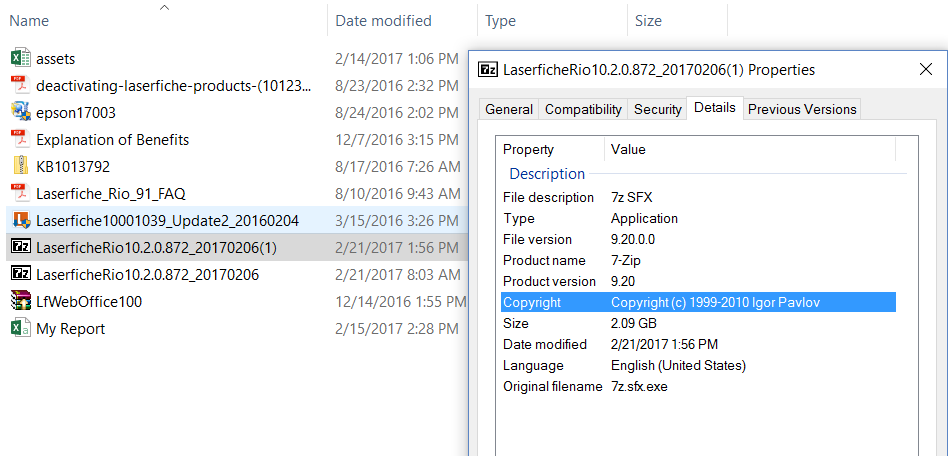Click the Laserfiche10001039_Update2 installer icon
The width and height of the screenshot is (948, 456).
(20, 220)
